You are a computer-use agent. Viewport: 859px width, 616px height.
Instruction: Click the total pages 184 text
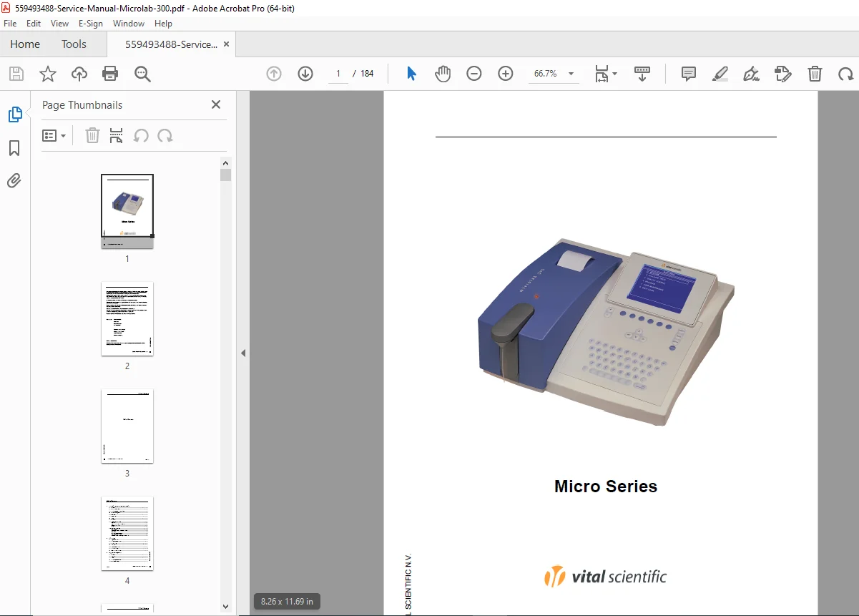(x=367, y=74)
